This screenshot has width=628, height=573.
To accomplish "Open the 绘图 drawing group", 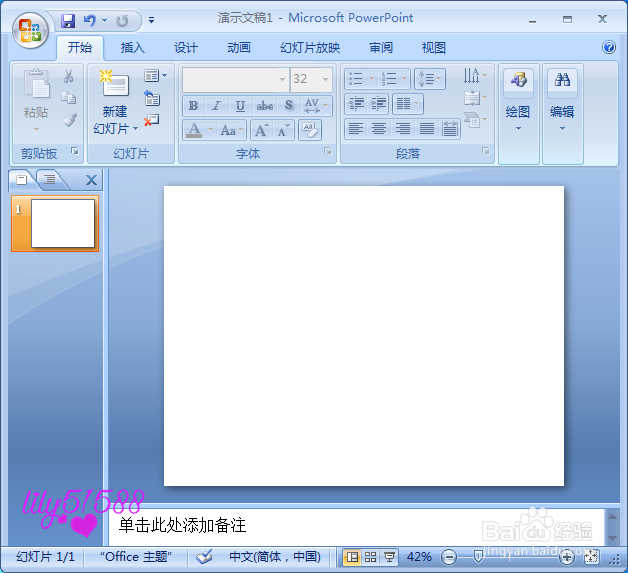I will [518, 114].
